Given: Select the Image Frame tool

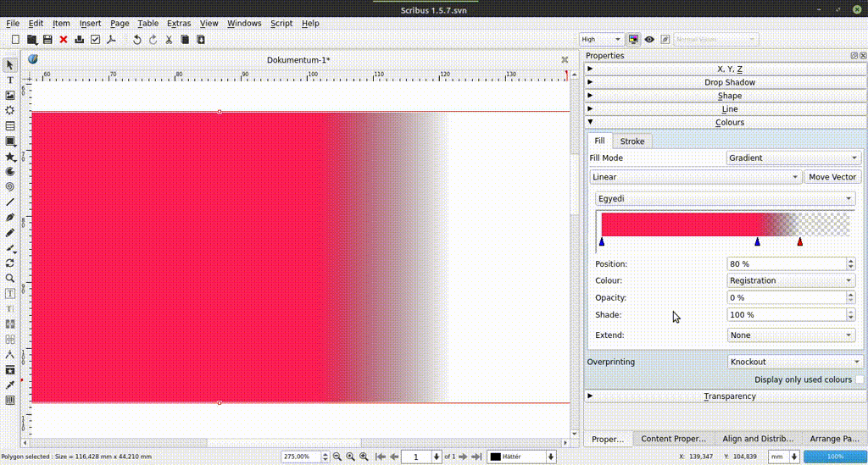Looking at the screenshot, I should point(10,95).
